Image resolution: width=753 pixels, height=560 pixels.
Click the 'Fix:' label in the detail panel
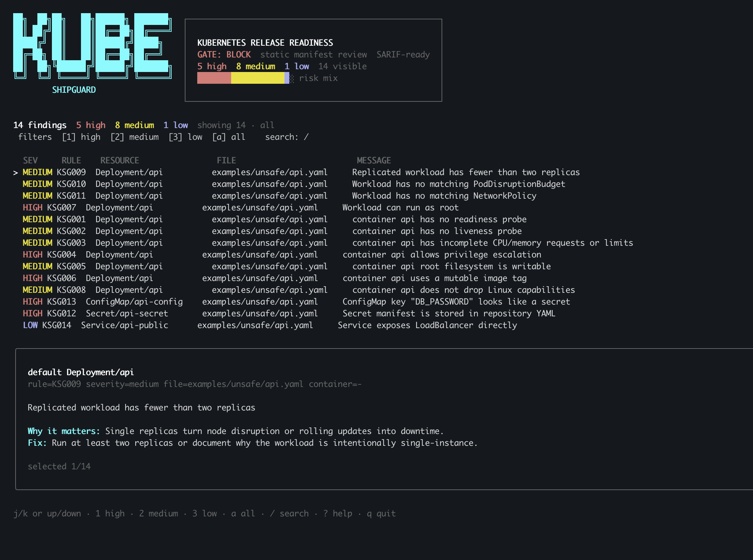coord(37,443)
